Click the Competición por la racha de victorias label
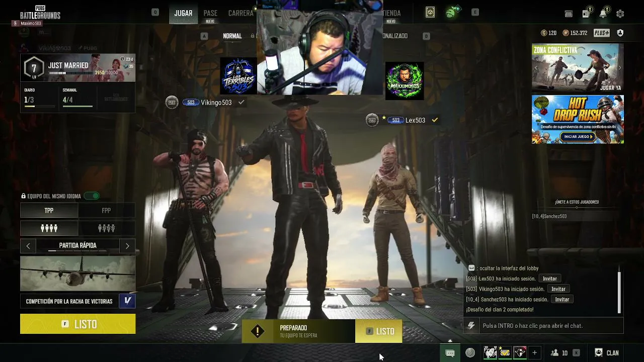This screenshot has height=362, width=644. click(69, 301)
